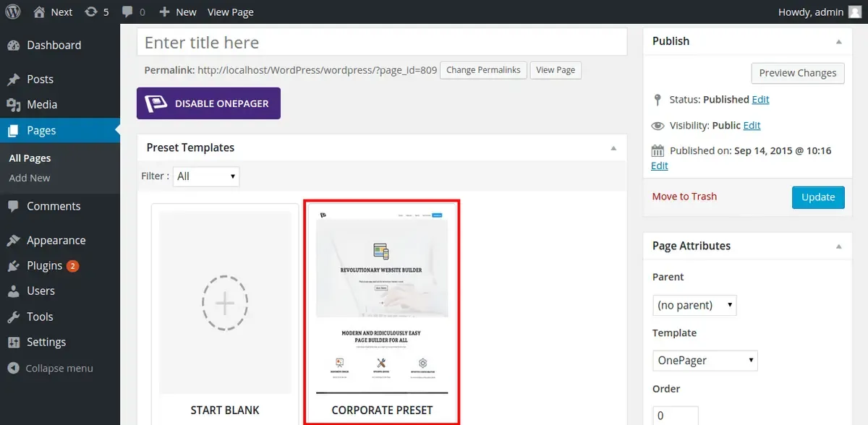This screenshot has width=868, height=425.
Task: Select the Corporate Preset thumbnail
Action: click(382, 312)
